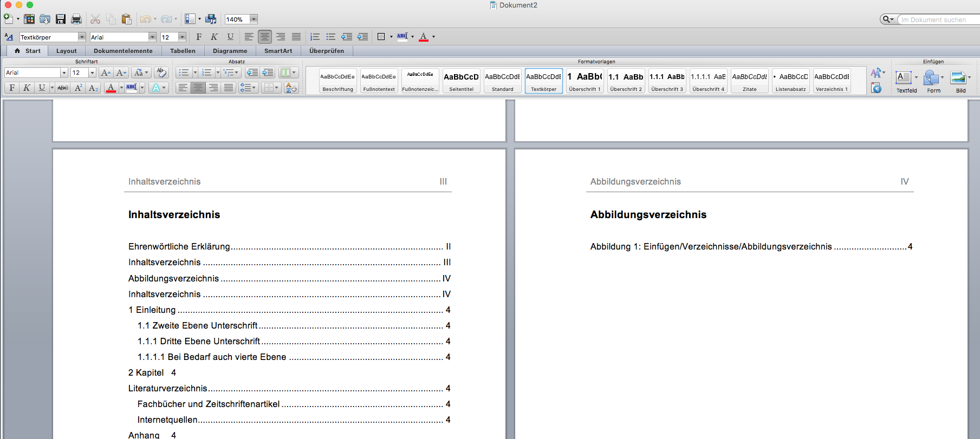The width and height of the screenshot is (980, 439).
Task: Apply a numbered list from the Absatz group
Action: tap(206, 73)
